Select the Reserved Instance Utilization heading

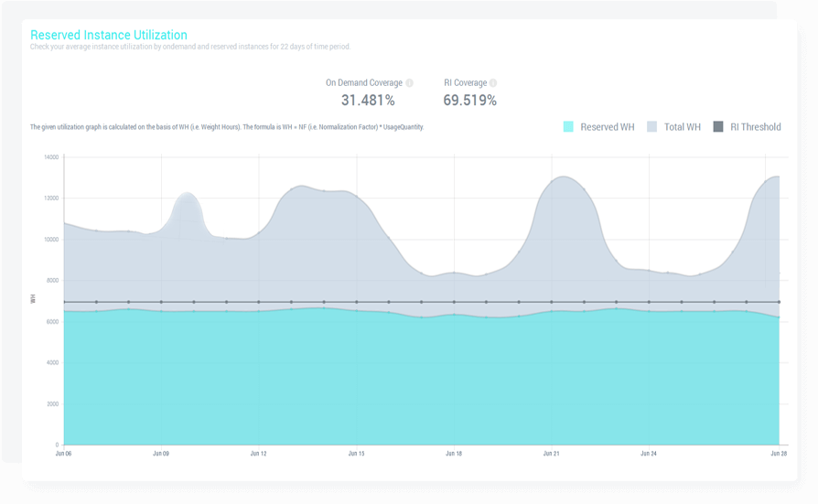coord(109,35)
